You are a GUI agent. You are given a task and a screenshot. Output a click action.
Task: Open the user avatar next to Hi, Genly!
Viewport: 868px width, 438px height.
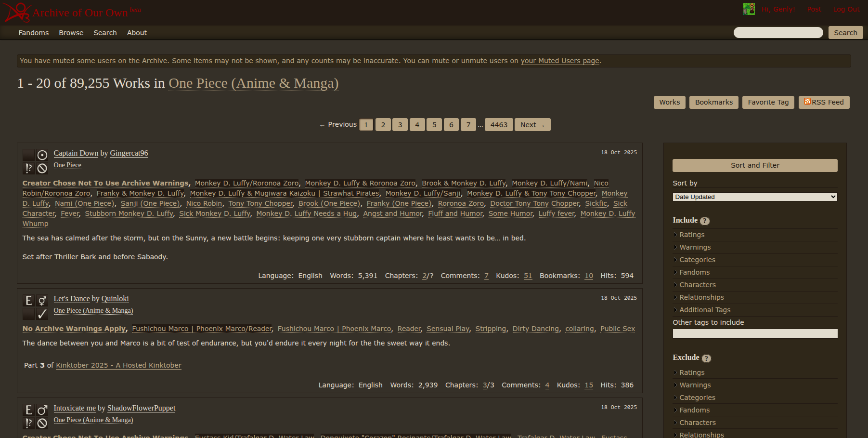(749, 9)
